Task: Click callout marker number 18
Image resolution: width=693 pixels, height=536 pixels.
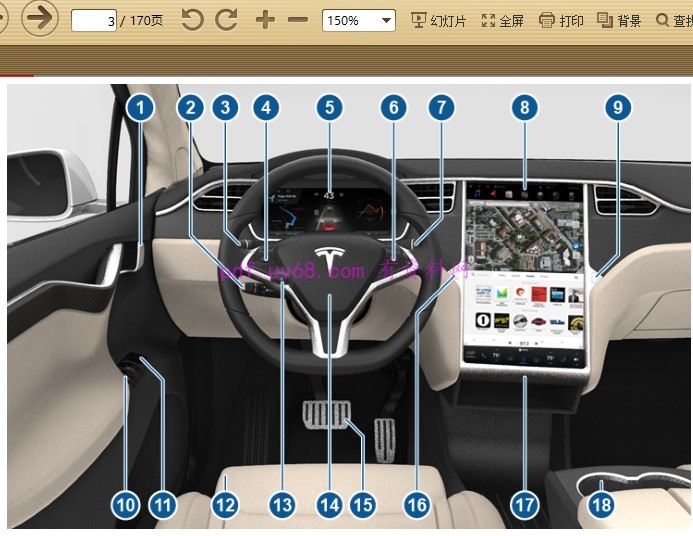Action: 600,505
